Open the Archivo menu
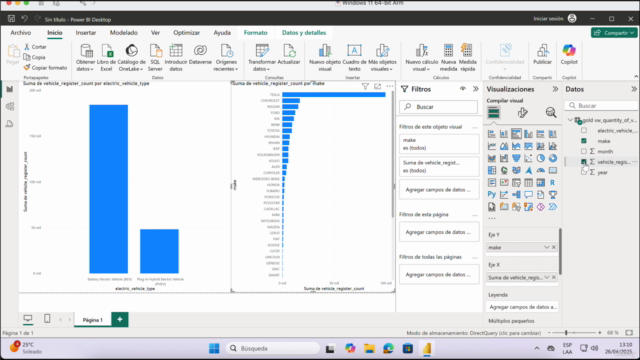Viewport: 640px width, 360px height. [x=20, y=33]
